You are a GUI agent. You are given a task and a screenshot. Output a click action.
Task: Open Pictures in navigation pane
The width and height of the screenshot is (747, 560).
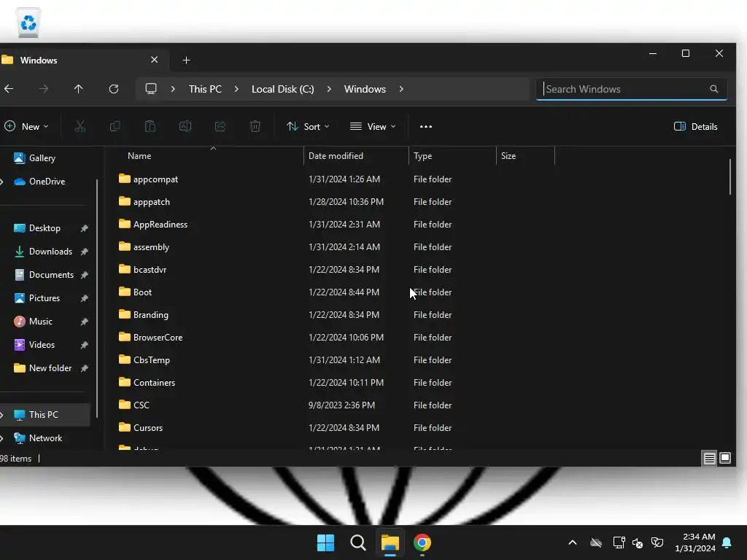(44, 298)
